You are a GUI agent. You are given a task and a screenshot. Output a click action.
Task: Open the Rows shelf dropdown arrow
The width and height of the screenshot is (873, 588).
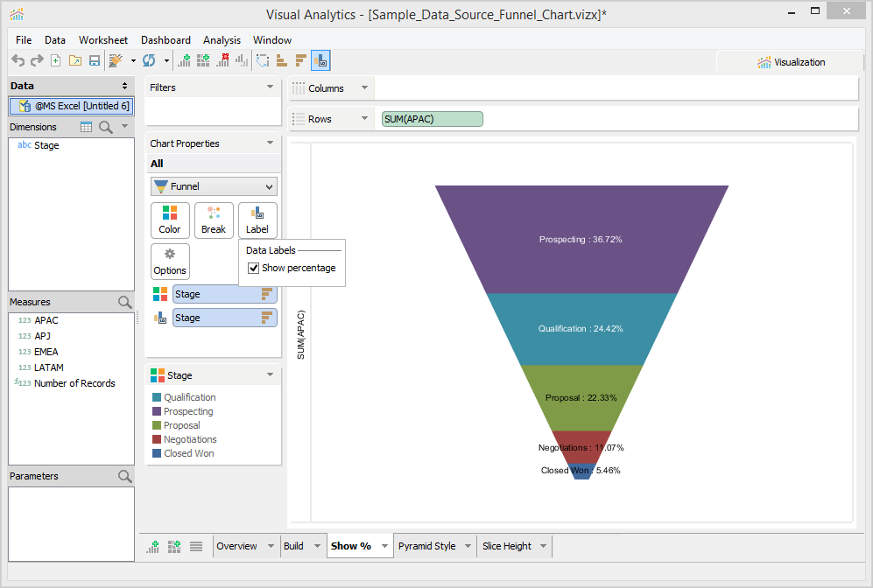coord(364,118)
